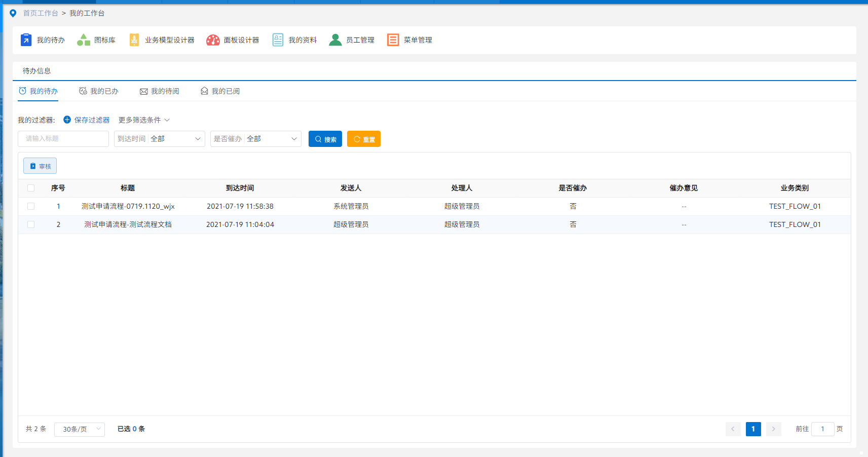Click the 到达时间 column header
This screenshot has height=457, width=868.
click(240, 188)
